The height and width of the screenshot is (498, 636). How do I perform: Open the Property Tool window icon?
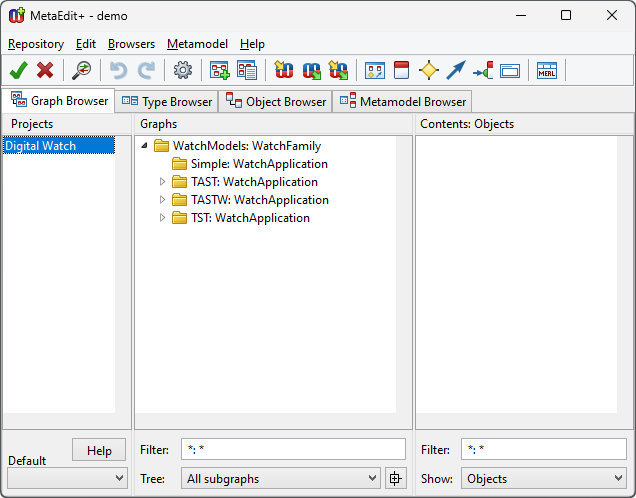pyautogui.click(x=510, y=71)
